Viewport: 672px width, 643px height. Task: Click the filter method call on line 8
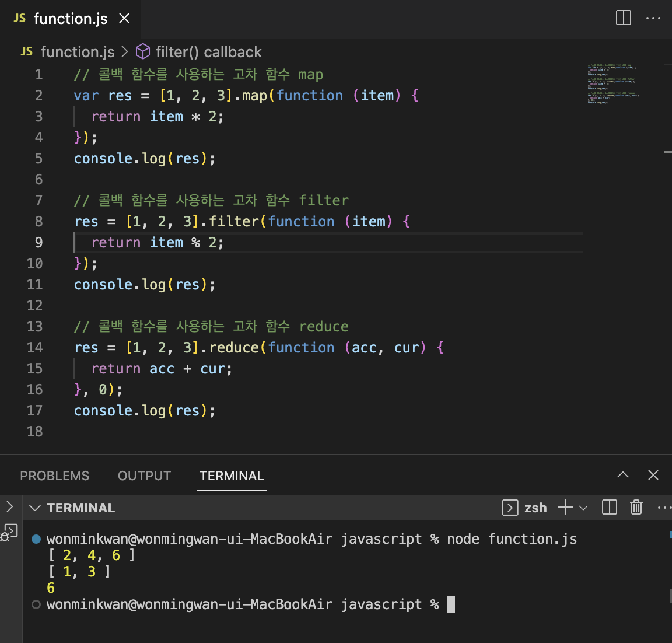[233, 222]
